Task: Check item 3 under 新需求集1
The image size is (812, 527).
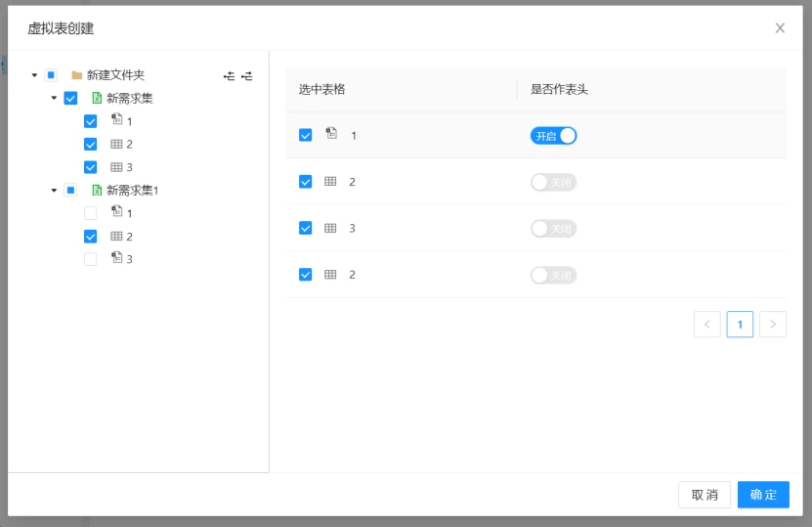Action: pos(90,259)
